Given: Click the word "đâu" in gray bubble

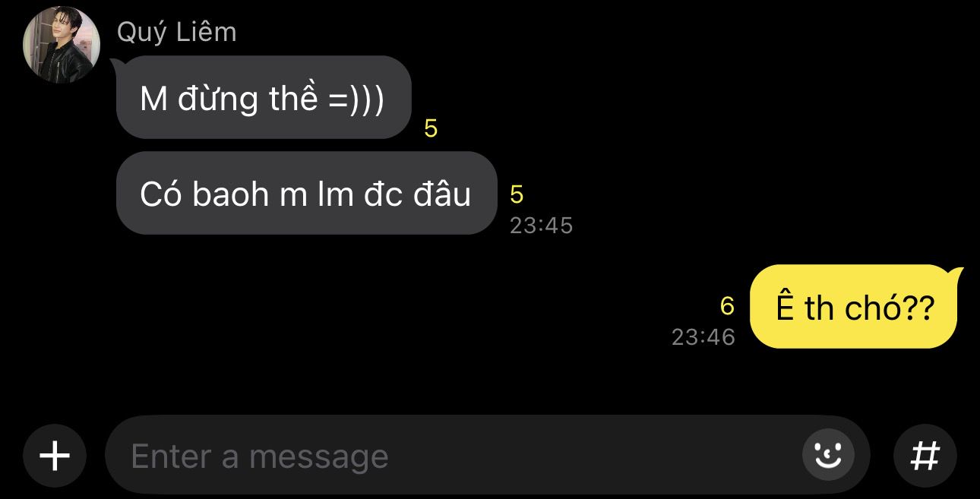Looking at the screenshot, I should point(442,194).
